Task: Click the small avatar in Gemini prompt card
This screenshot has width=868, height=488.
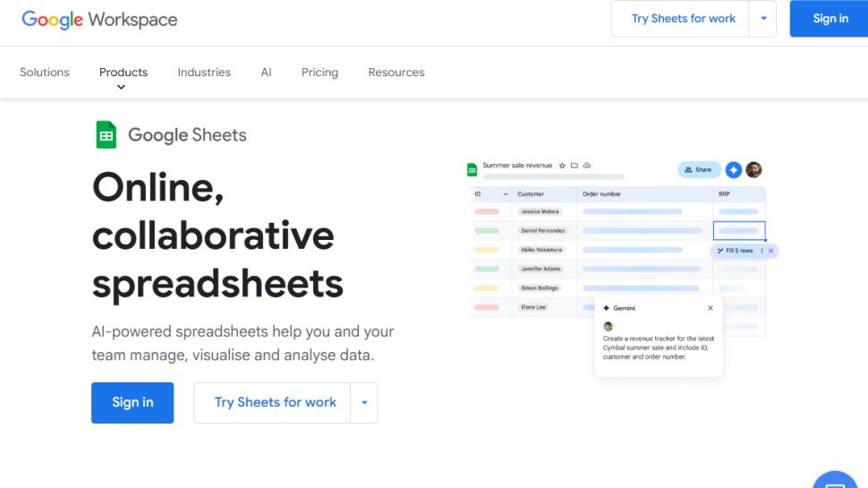Action: coord(608,326)
